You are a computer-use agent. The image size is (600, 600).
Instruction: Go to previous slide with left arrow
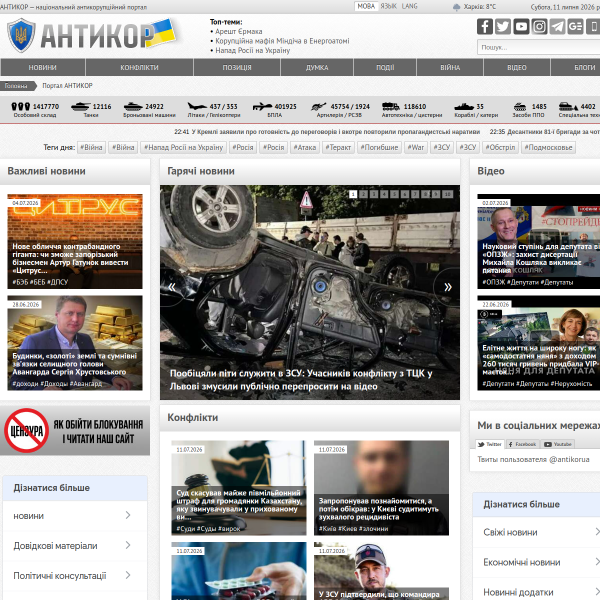coord(172,287)
